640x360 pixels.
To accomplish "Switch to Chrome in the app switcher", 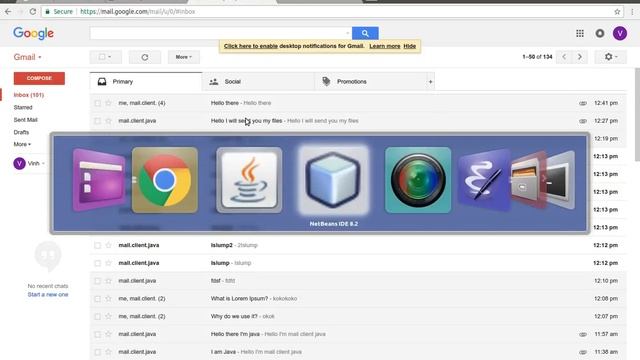I will tap(165, 180).
